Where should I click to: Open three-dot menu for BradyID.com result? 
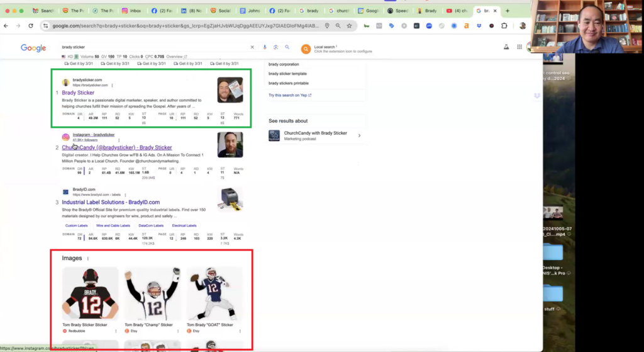125,195
